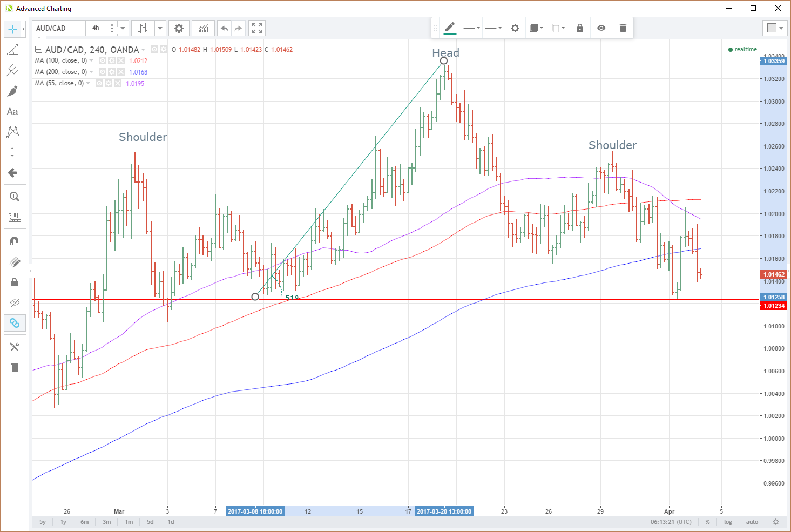
Task: Hide all drawing tools
Action: 15,302
